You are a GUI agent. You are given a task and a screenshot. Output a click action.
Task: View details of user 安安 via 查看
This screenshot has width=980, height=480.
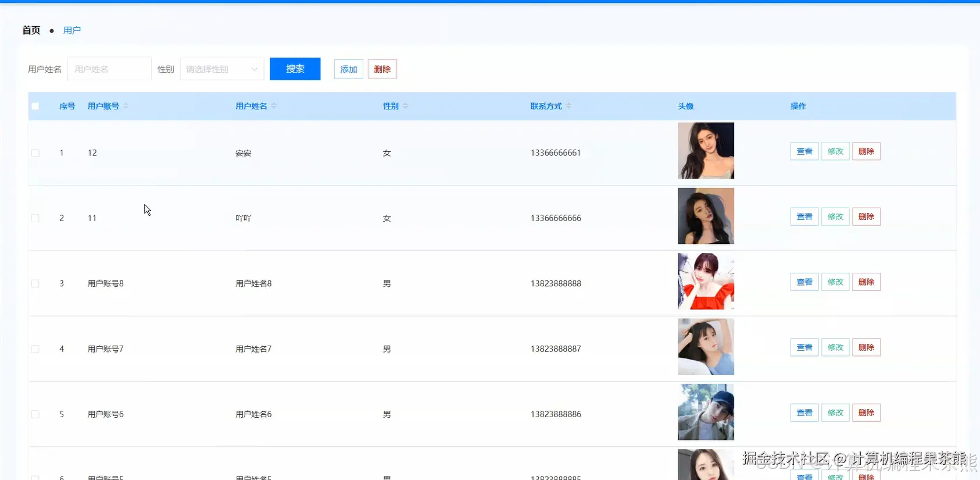tap(804, 151)
